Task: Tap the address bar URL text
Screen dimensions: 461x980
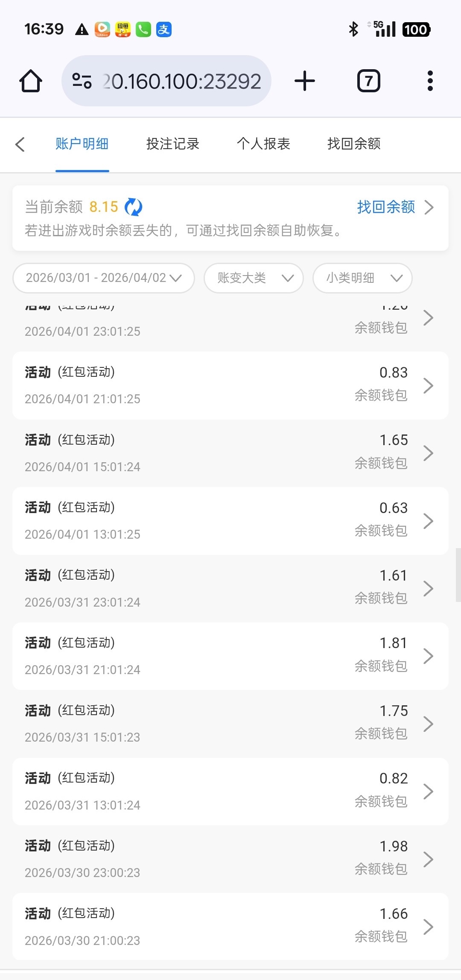Action: (182, 81)
